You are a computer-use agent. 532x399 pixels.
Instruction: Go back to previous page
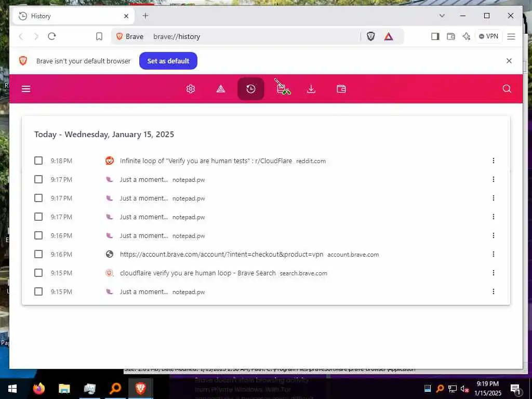[21, 36]
